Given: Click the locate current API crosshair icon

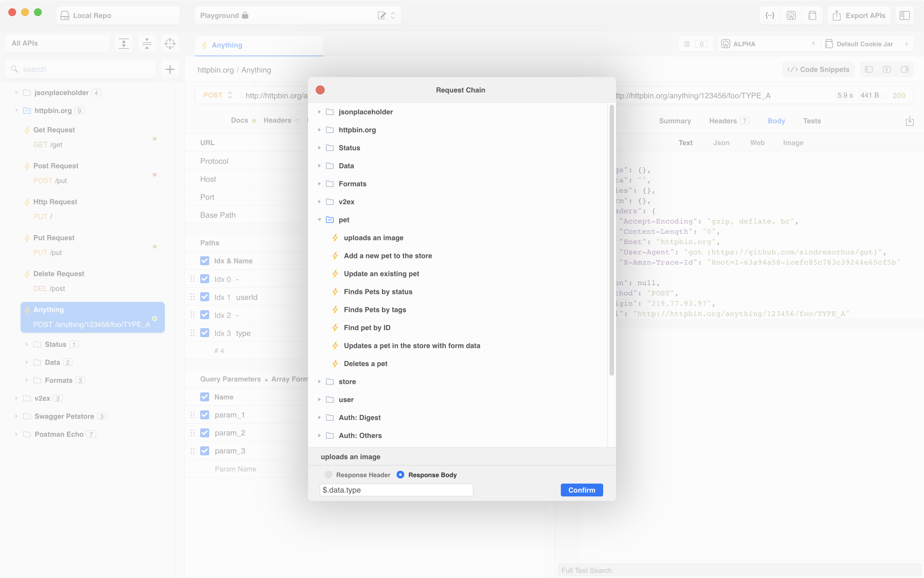Looking at the screenshot, I should click(170, 44).
